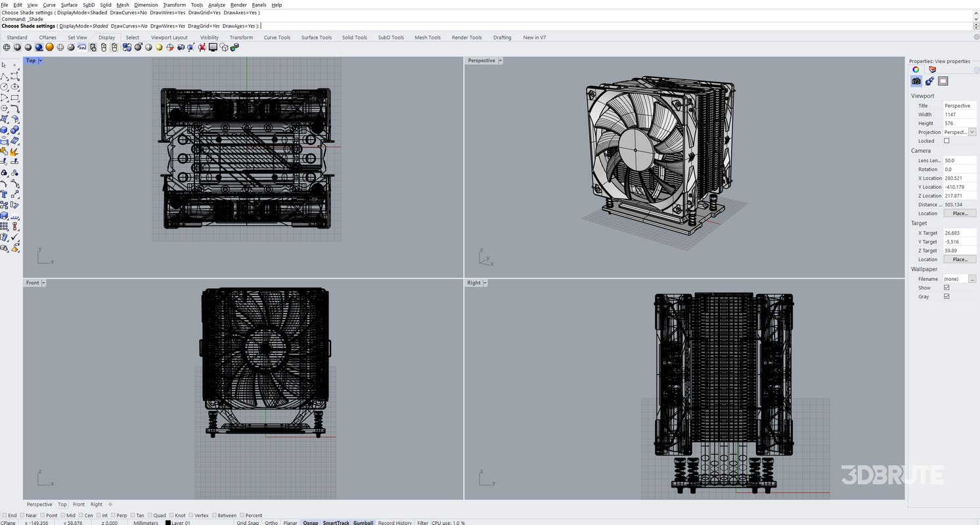Open the Projection dropdown in the Viewport section

(972, 132)
